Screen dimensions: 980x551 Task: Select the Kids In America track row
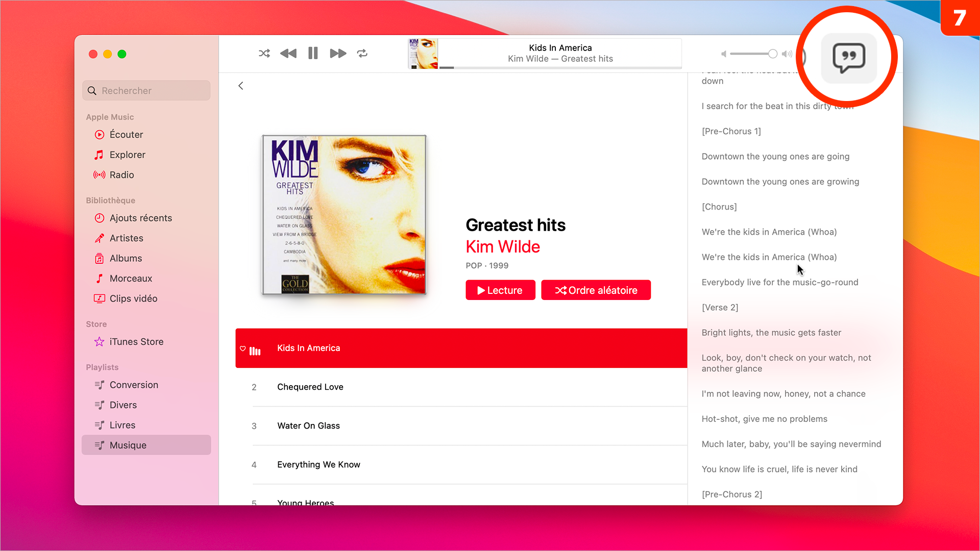(x=461, y=348)
